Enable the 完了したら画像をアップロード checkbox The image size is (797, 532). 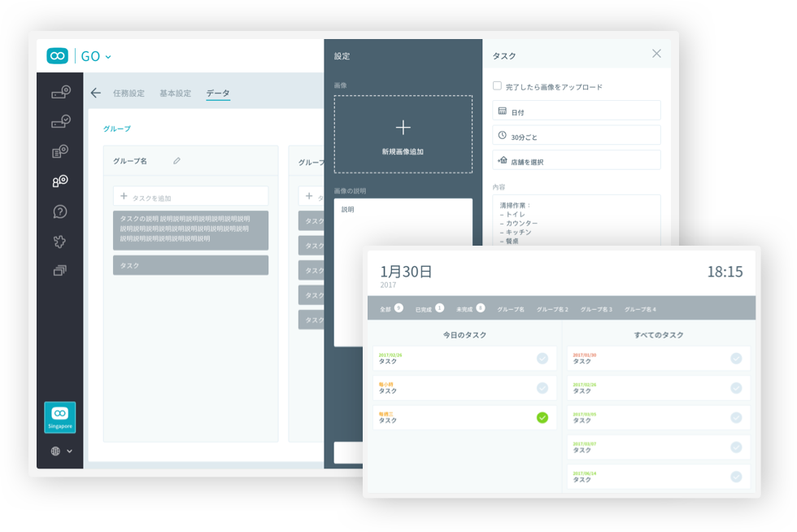[498, 85]
